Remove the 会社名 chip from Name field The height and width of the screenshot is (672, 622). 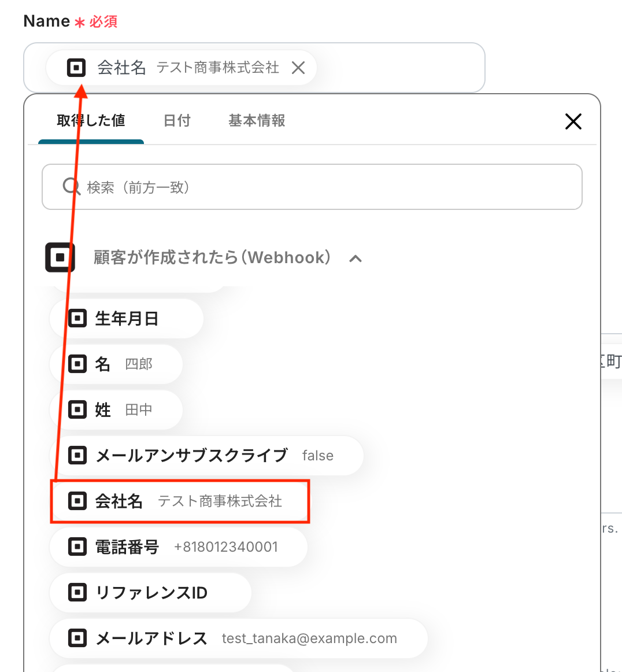[298, 68]
